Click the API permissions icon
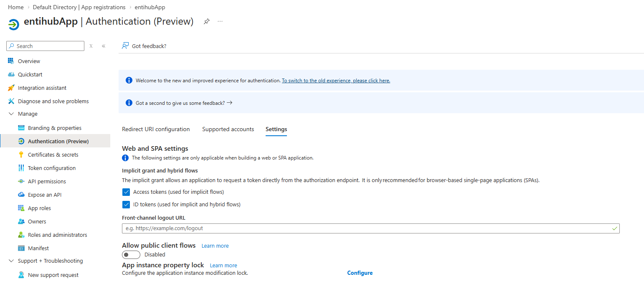Screen dimensions: 644x289 coord(21,181)
